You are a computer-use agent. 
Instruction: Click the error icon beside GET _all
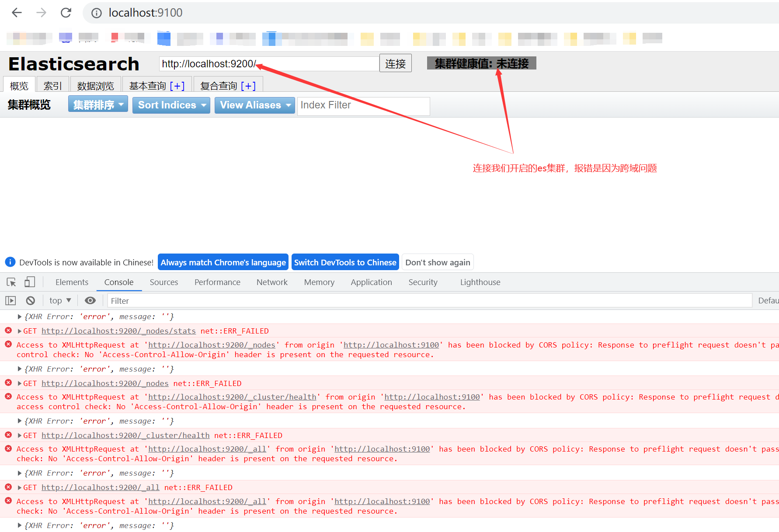click(8, 487)
